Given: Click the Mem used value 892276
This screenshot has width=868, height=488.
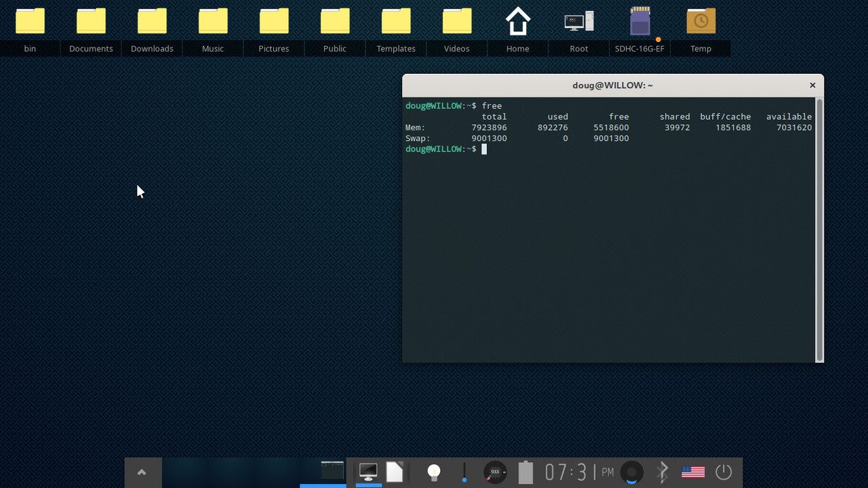Looking at the screenshot, I should 553,127.
